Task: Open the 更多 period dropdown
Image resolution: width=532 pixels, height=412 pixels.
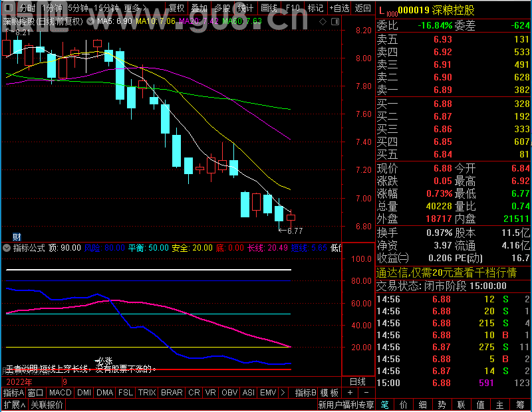Action: pos(136,8)
